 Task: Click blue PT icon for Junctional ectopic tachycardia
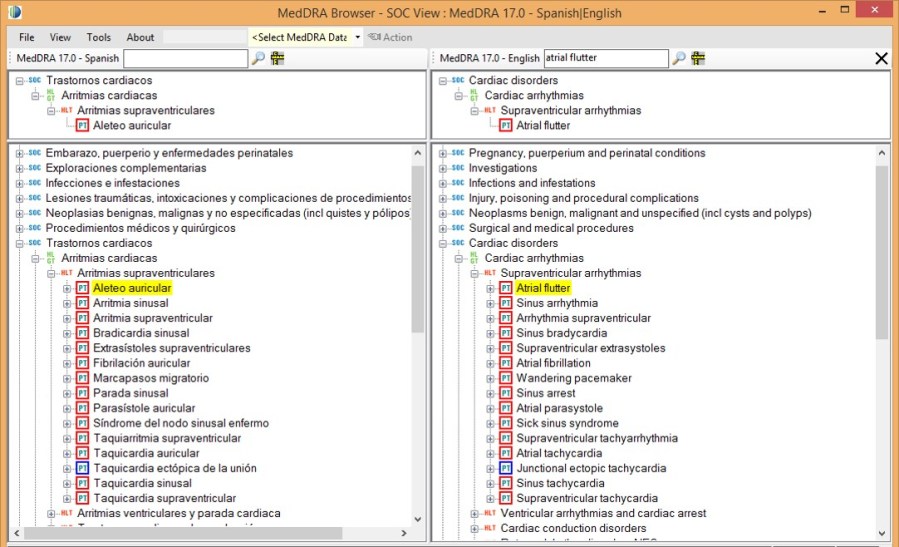(506, 468)
